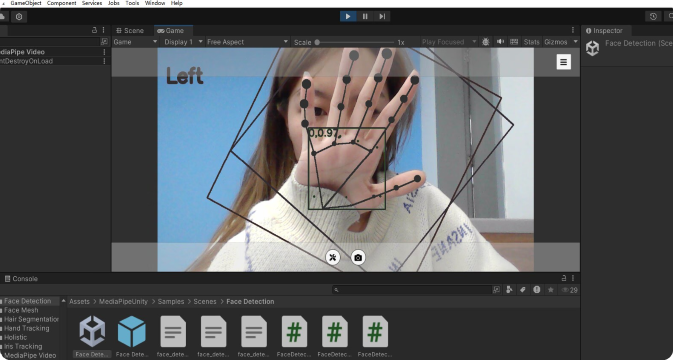The image size is (673, 360).
Task: Click the Play button in the toolbar
Action: click(348, 16)
